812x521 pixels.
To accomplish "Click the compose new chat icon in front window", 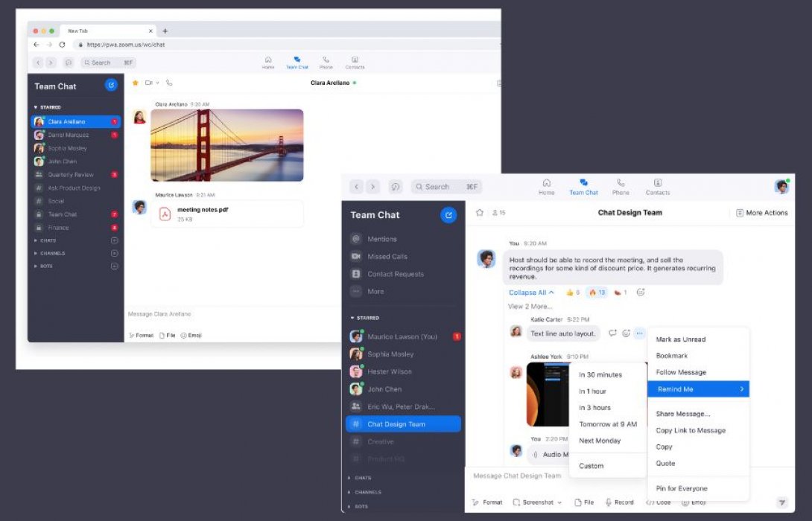I will click(448, 214).
